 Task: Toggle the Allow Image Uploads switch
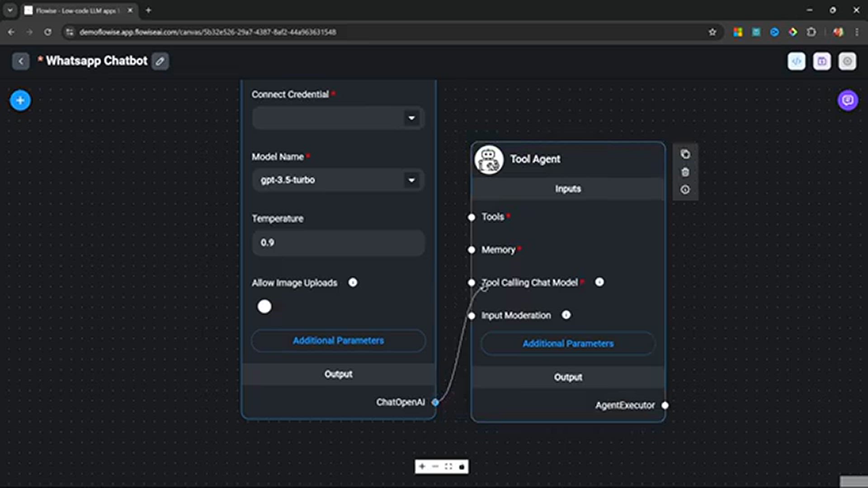pos(264,306)
